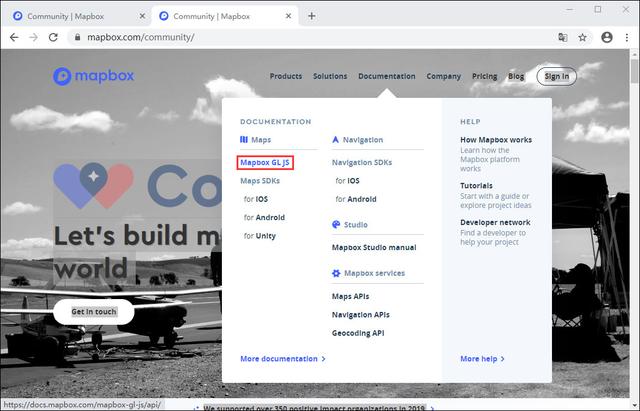
Task: Open Navigation SDKs for Android
Action: coord(356,199)
